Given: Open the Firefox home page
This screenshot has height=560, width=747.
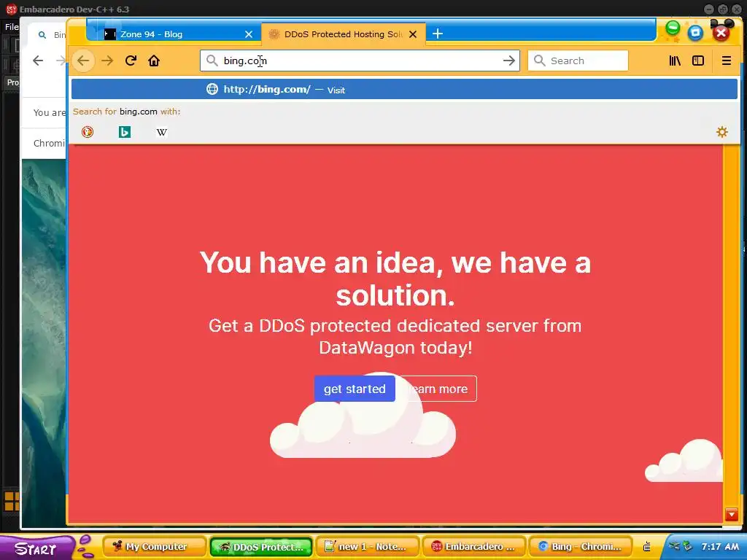Looking at the screenshot, I should pos(154,61).
